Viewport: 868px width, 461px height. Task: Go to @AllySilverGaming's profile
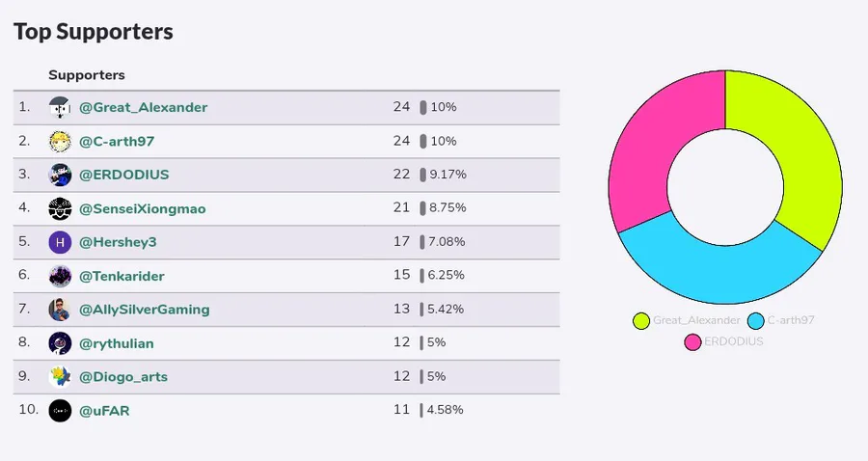coord(144,310)
